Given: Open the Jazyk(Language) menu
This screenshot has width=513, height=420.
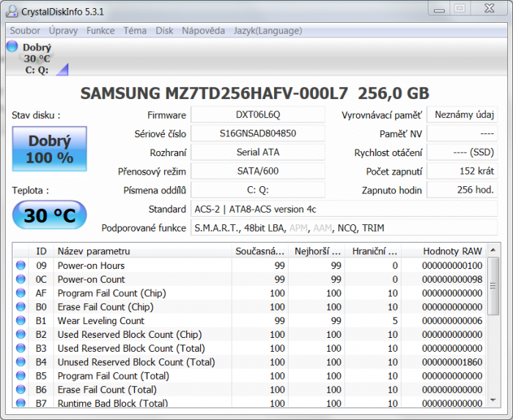Looking at the screenshot, I should 267,31.
